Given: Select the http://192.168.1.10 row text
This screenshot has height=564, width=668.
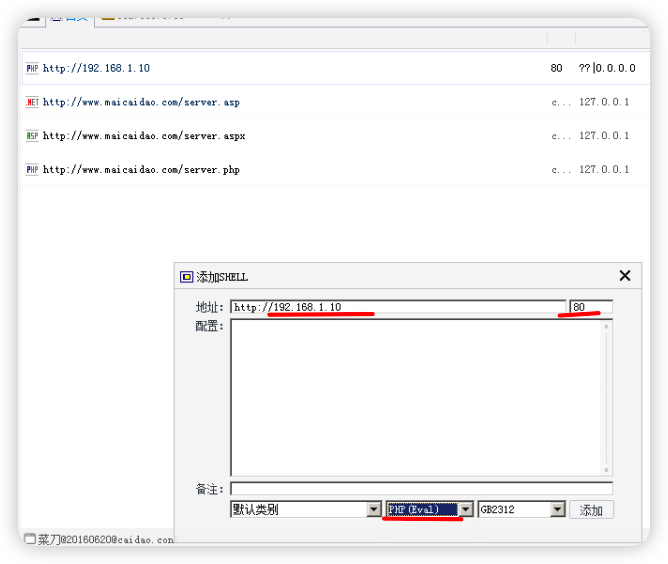Looking at the screenshot, I should [x=96, y=68].
